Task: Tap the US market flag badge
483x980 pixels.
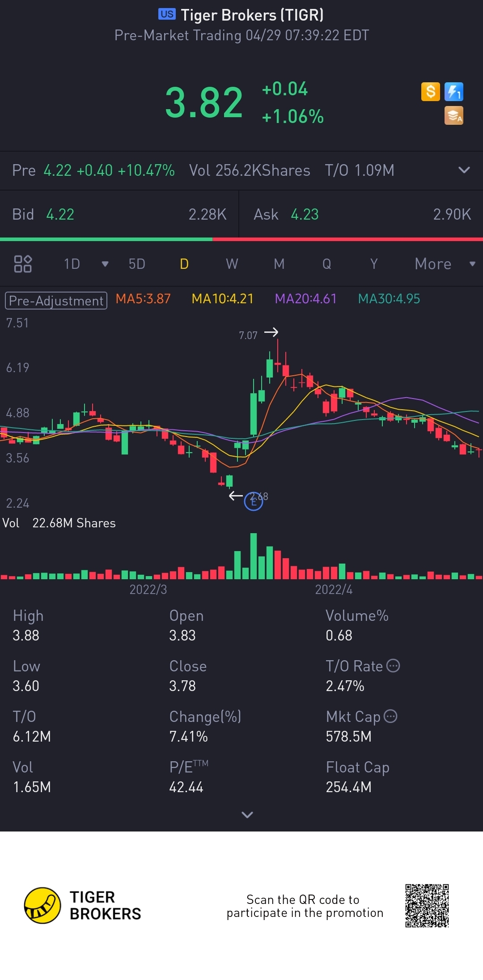Action: tap(167, 14)
